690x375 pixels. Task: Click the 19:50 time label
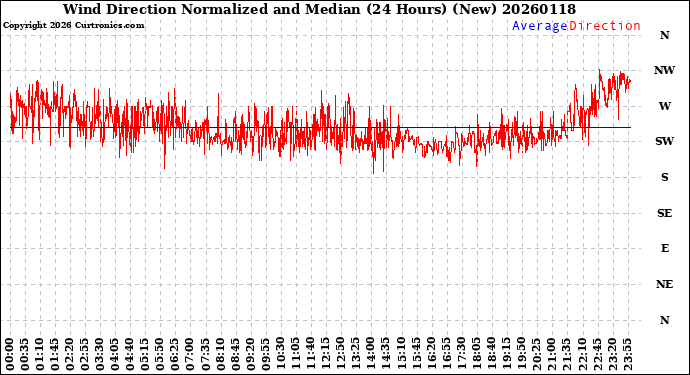point(521,355)
